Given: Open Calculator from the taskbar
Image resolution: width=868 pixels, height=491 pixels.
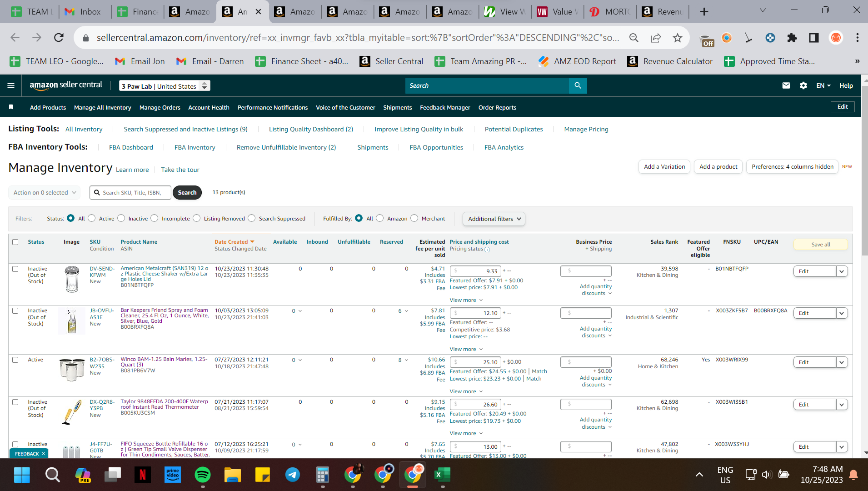Looking at the screenshot, I should (323, 475).
